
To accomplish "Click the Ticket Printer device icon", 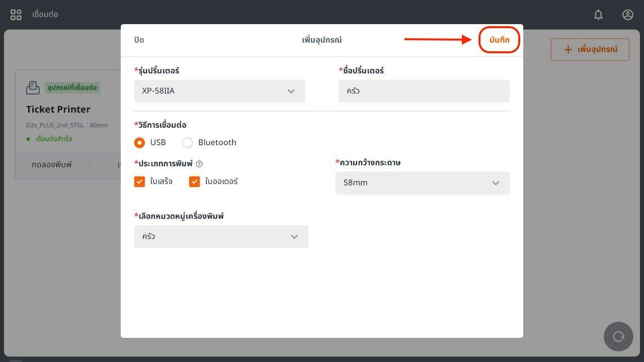I will [33, 87].
